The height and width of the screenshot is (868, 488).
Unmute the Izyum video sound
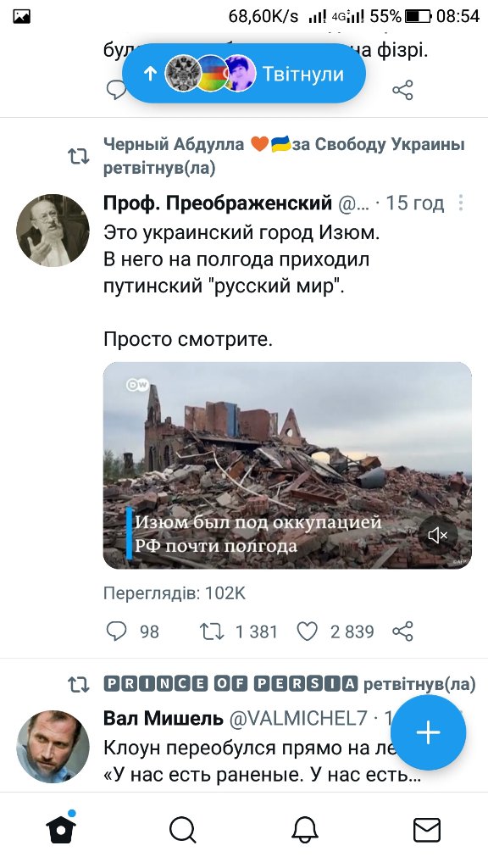438,536
